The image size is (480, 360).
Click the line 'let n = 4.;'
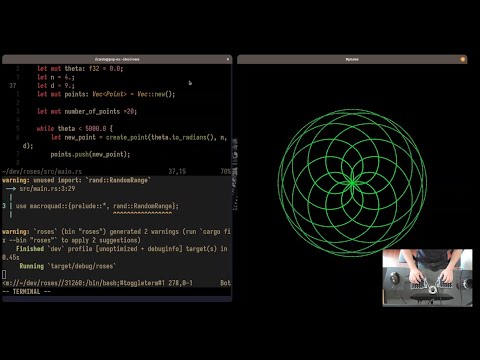[x=56, y=77]
